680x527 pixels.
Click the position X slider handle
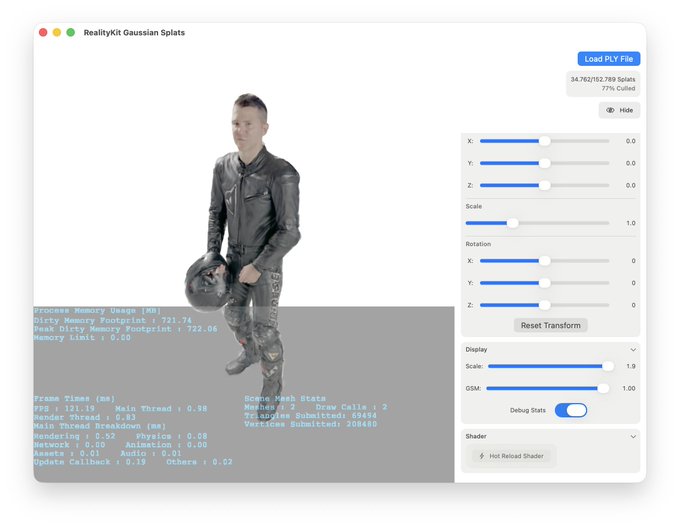click(545, 141)
